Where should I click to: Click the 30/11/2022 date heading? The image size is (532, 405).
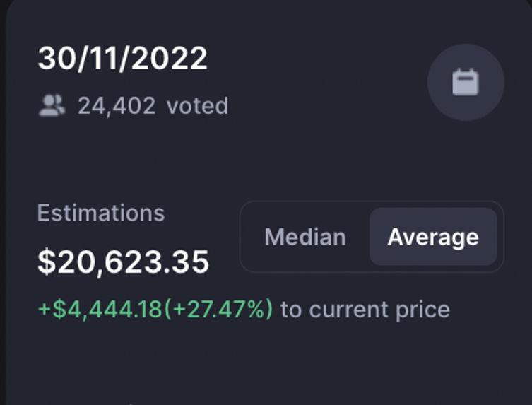122,59
